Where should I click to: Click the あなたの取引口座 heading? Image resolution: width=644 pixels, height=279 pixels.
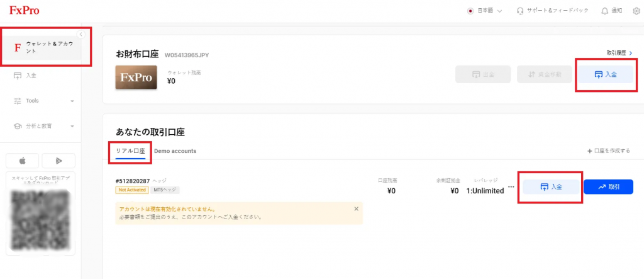tap(150, 132)
